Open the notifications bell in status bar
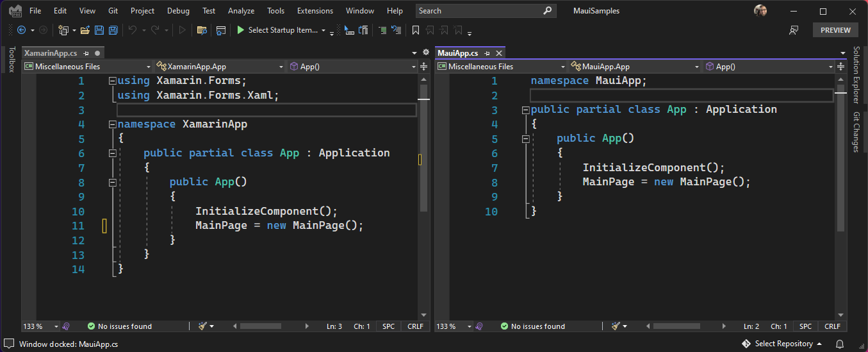868x352 pixels. (x=840, y=344)
